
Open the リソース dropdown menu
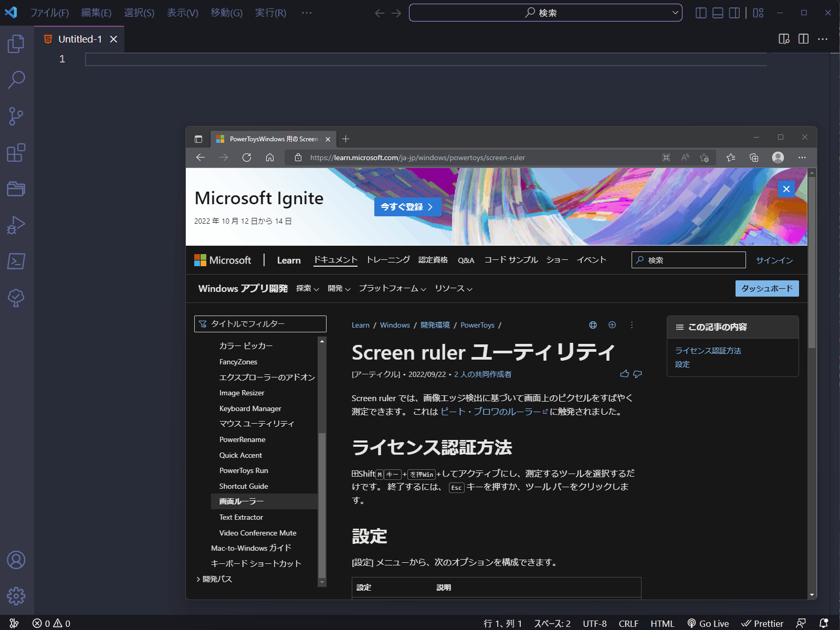(453, 289)
